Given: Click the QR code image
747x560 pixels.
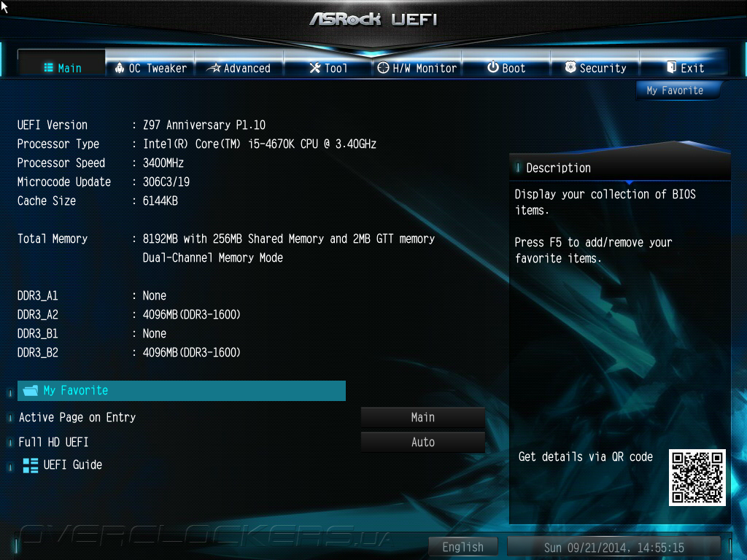Looking at the screenshot, I should point(697,477).
